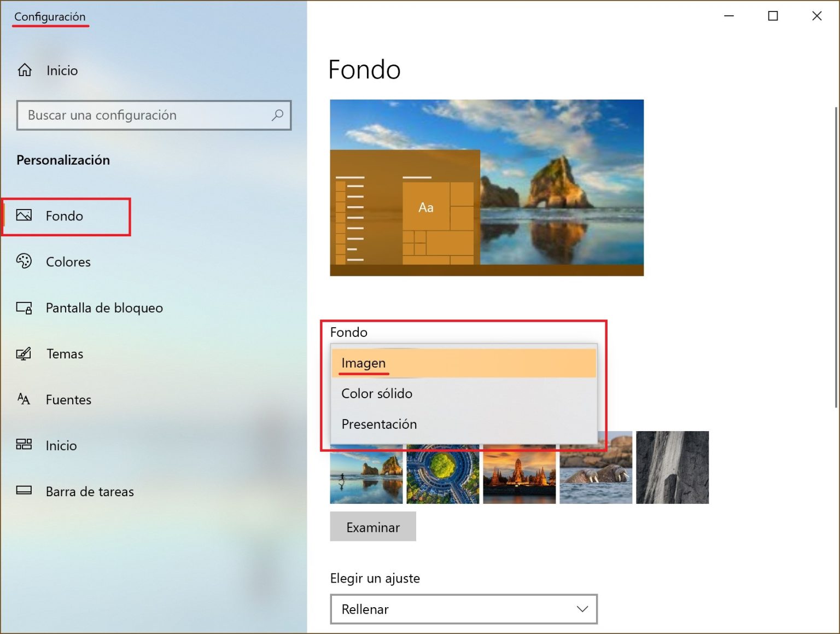The image size is (840, 634).
Task: Click the Temas brush icon
Action: pyautogui.click(x=24, y=353)
